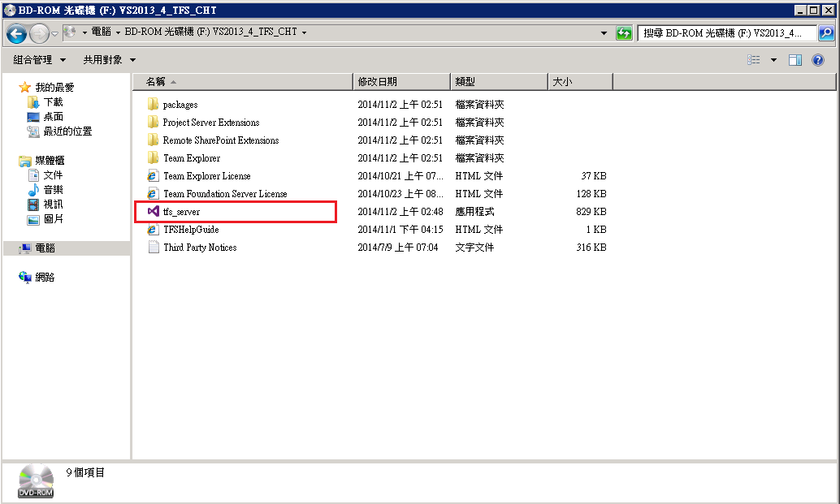Image resolution: width=840 pixels, height=504 pixels.
Task: Open the recent pages dropdown arrow
Action: [54, 34]
